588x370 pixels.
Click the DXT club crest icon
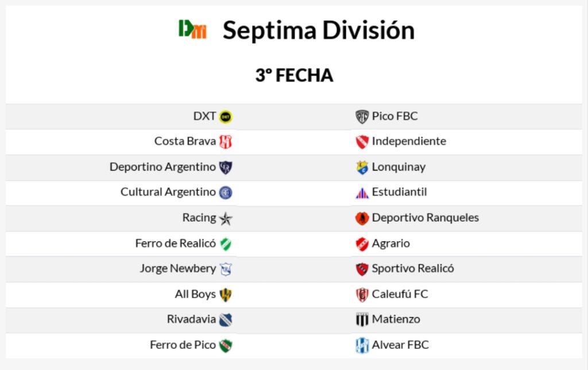(x=226, y=117)
